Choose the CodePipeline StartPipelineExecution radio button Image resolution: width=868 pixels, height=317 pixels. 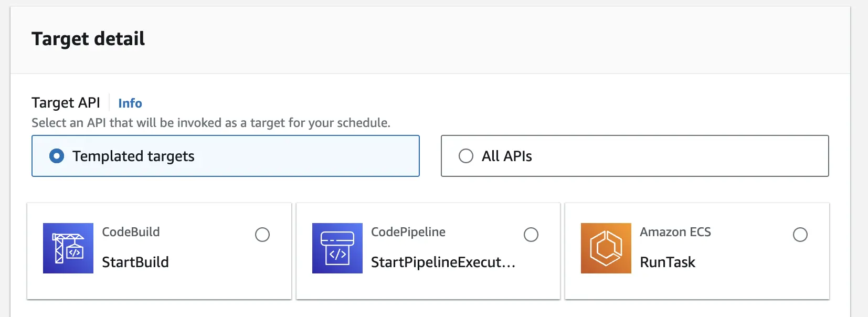[531, 235]
